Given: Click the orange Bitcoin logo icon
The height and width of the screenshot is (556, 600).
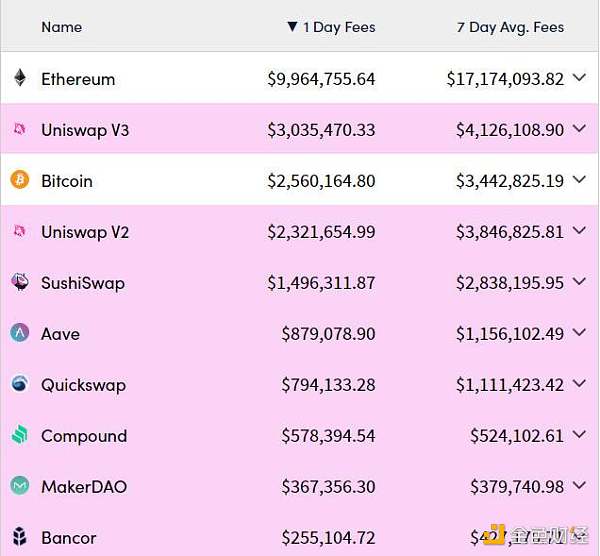Looking at the screenshot, I should click(x=20, y=180).
